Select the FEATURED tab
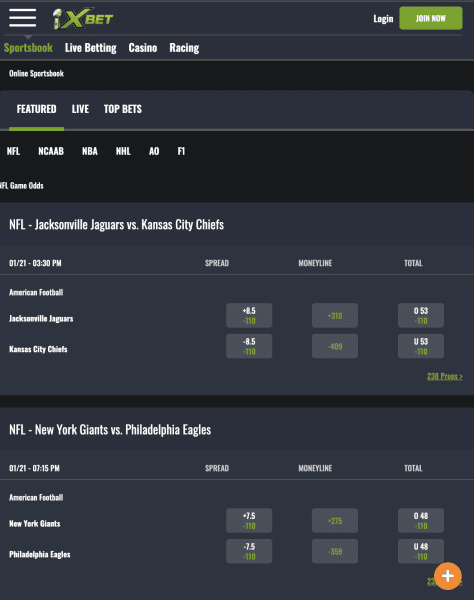The width and height of the screenshot is (474, 600). [x=36, y=109]
